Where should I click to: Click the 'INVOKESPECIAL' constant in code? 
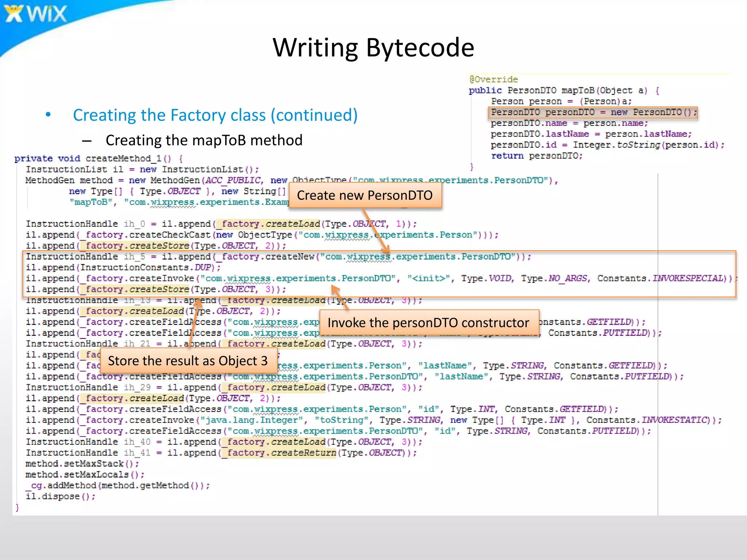point(688,279)
